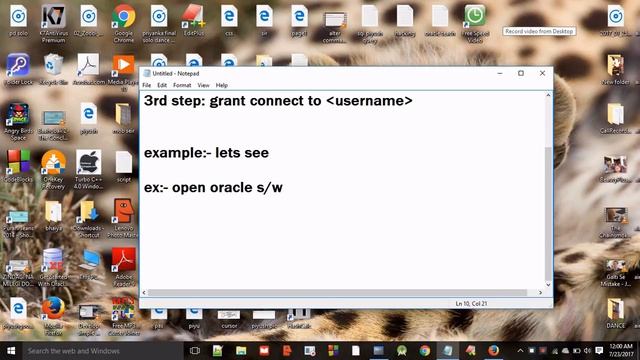The width and height of the screenshot is (640, 360).
Task: Select the 'cursor' file on the desktop
Action: point(229,319)
